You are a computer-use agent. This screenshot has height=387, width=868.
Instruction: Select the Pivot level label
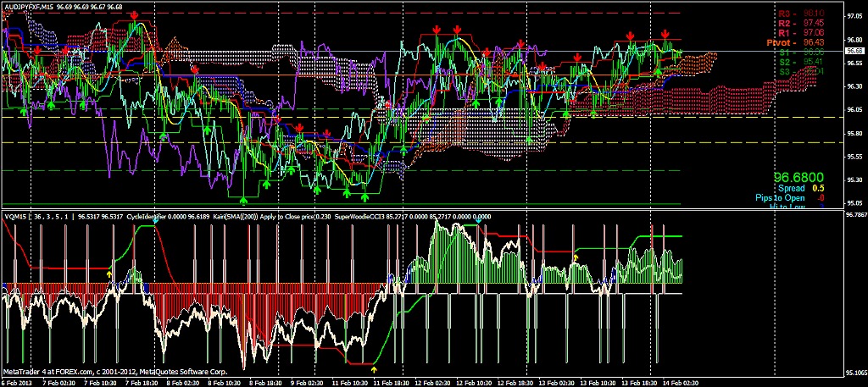click(784, 41)
